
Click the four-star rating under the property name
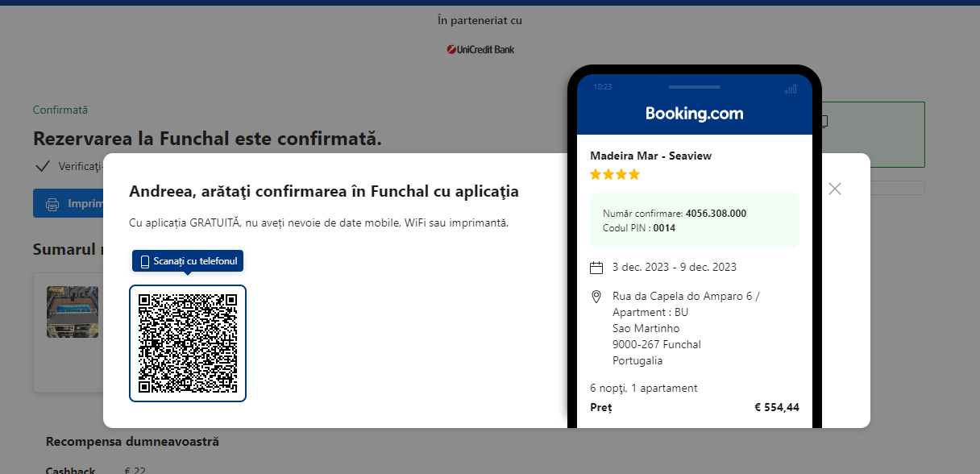[x=614, y=174]
